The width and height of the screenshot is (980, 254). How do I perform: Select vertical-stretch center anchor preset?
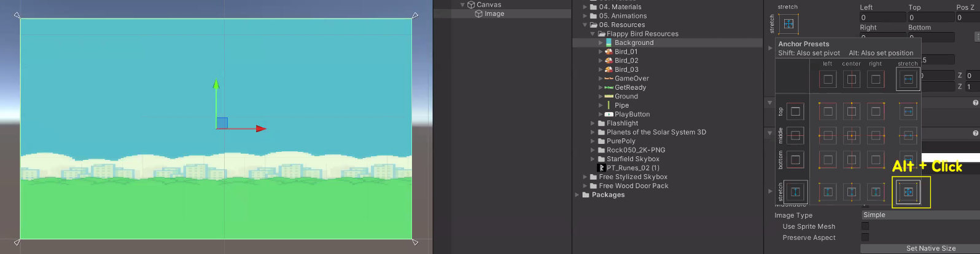(852, 192)
